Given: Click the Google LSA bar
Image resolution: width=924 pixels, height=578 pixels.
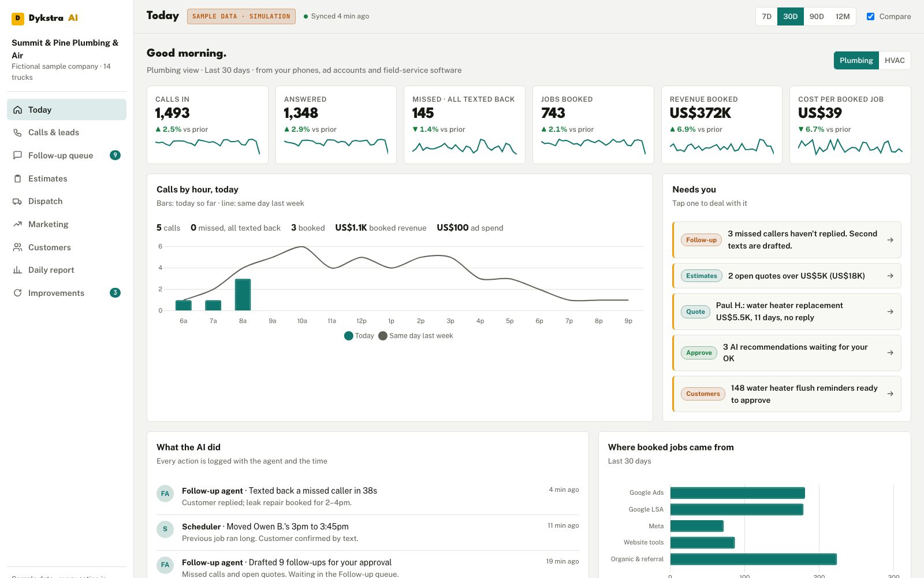Looking at the screenshot, I should coord(737,509).
